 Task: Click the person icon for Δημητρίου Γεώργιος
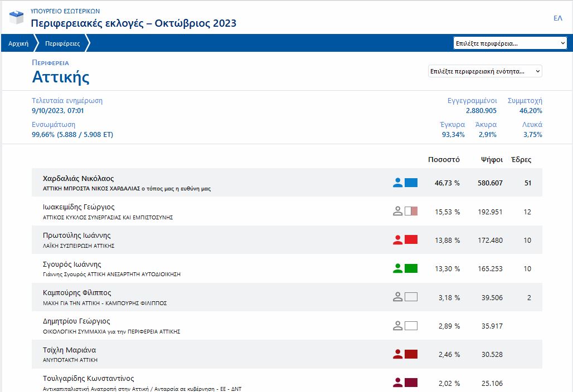tap(397, 326)
